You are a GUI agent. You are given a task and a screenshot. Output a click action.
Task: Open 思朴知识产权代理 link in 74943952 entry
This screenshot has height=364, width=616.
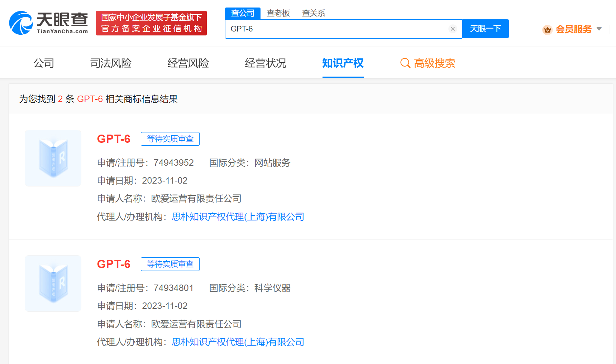pyautogui.click(x=238, y=217)
